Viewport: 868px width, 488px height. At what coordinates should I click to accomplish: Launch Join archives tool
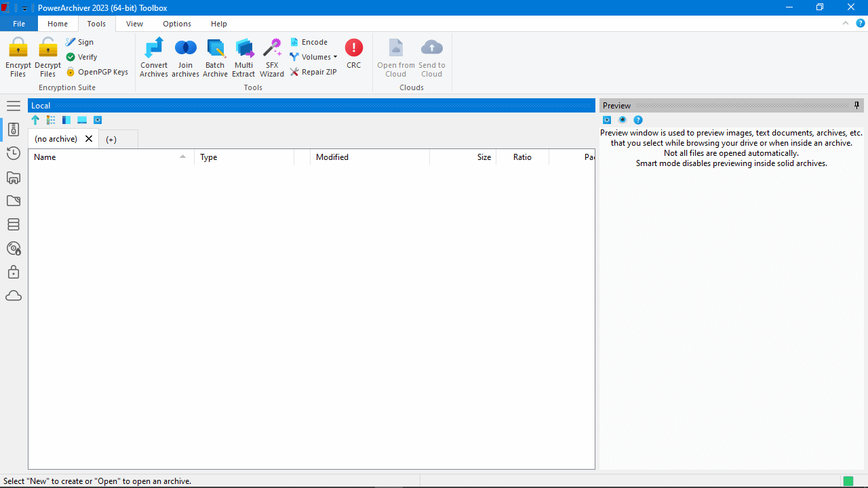click(x=185, y=58)
